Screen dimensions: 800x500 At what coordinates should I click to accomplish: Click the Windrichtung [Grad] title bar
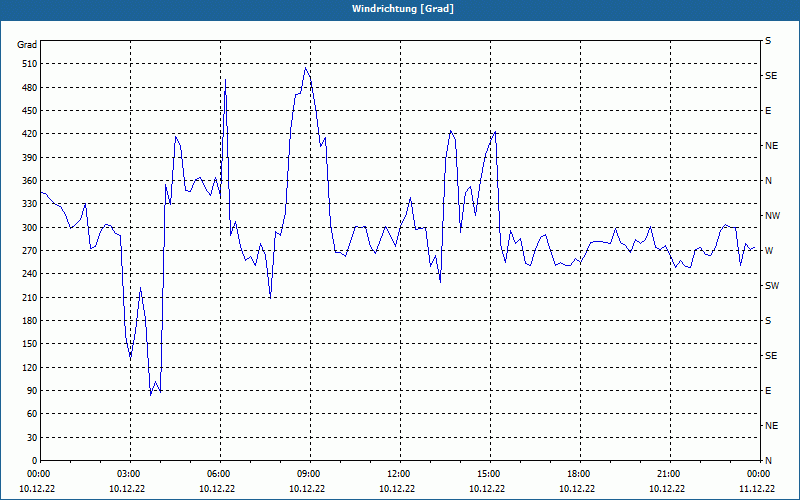[400, 9]
